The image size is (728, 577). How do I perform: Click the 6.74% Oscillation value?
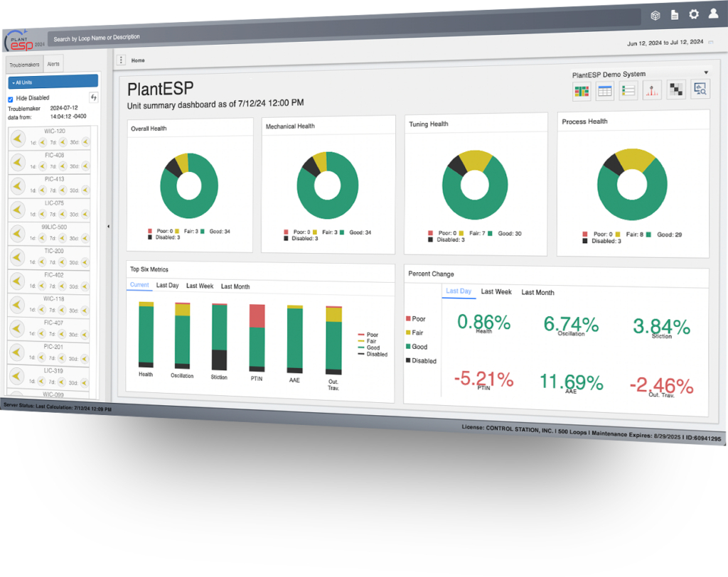coord(571,325)
